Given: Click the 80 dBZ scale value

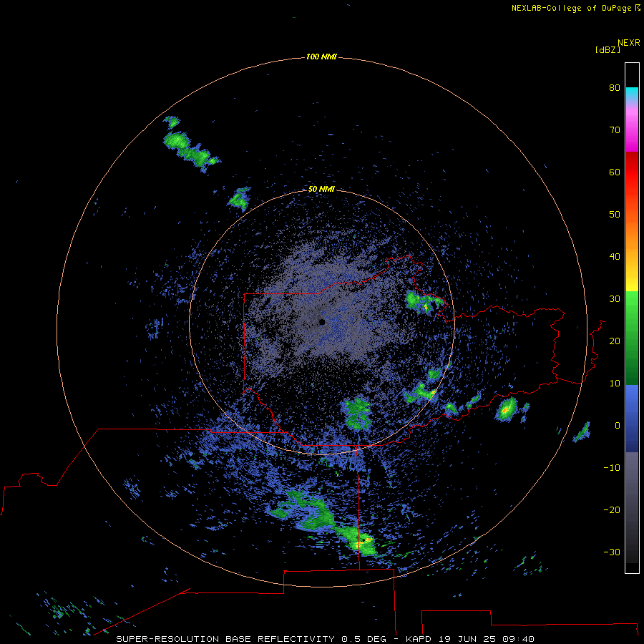Looking at the screenshot, I should (615, 88).
